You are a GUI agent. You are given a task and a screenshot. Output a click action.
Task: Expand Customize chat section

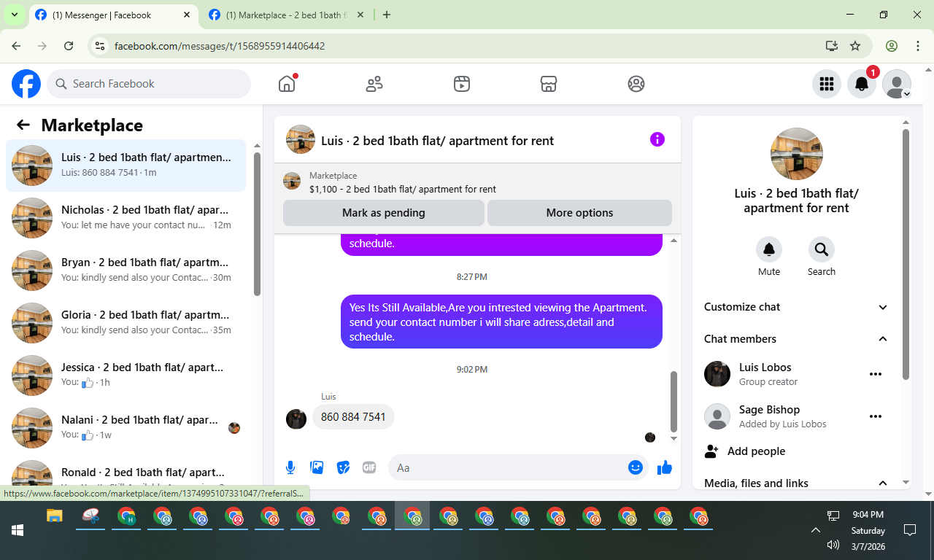click(x=796, y=307)
